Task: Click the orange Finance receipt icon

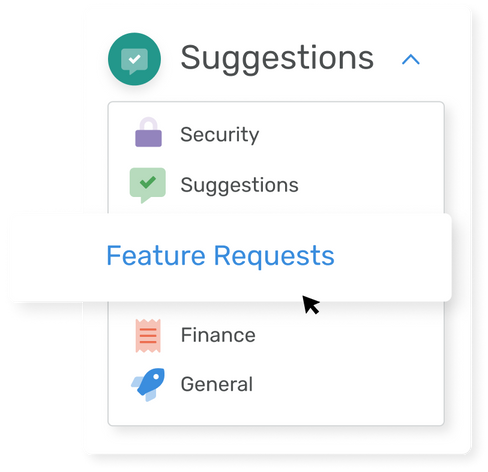Action: click(x=148, y=336)
